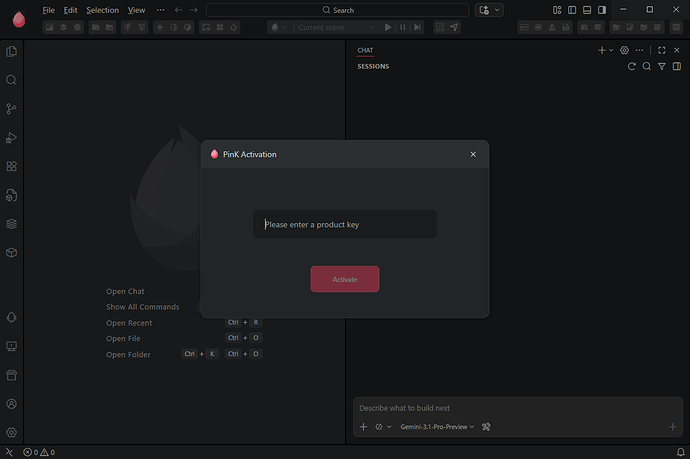Close the Chat panel
This screenshot has width=690, height=459.
point(677,50)
